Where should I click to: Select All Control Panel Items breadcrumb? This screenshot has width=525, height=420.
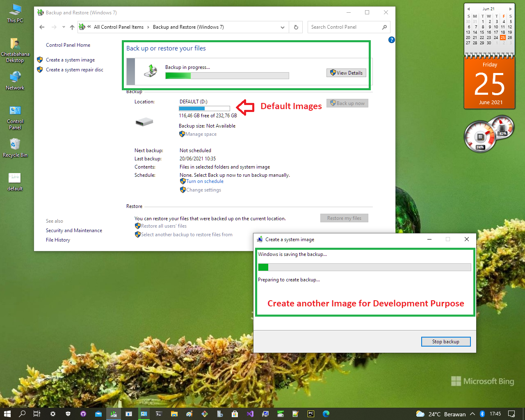pyautogui.click(x=119, y=27)
